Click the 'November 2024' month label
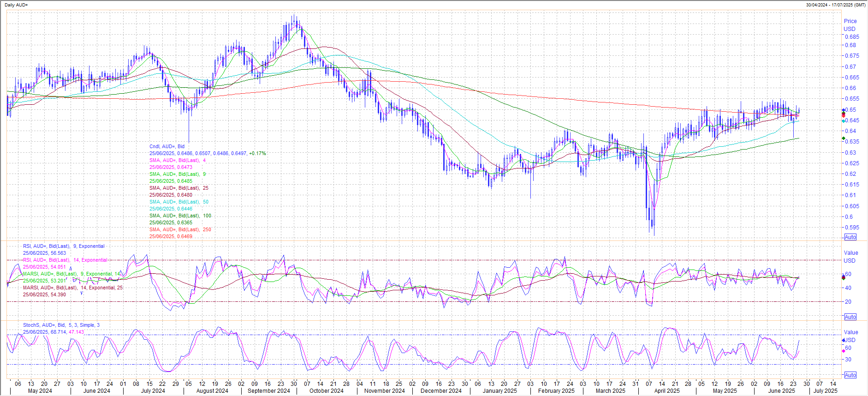 385,391
